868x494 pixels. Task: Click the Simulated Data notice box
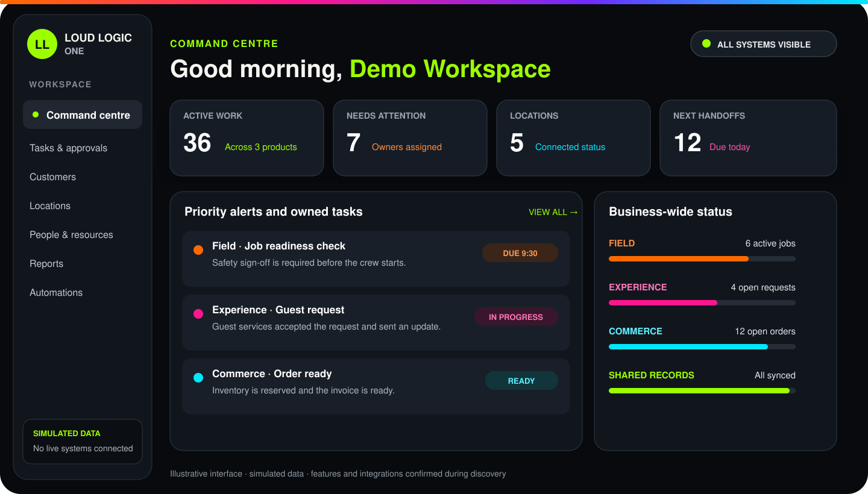(x=83, y=442)
